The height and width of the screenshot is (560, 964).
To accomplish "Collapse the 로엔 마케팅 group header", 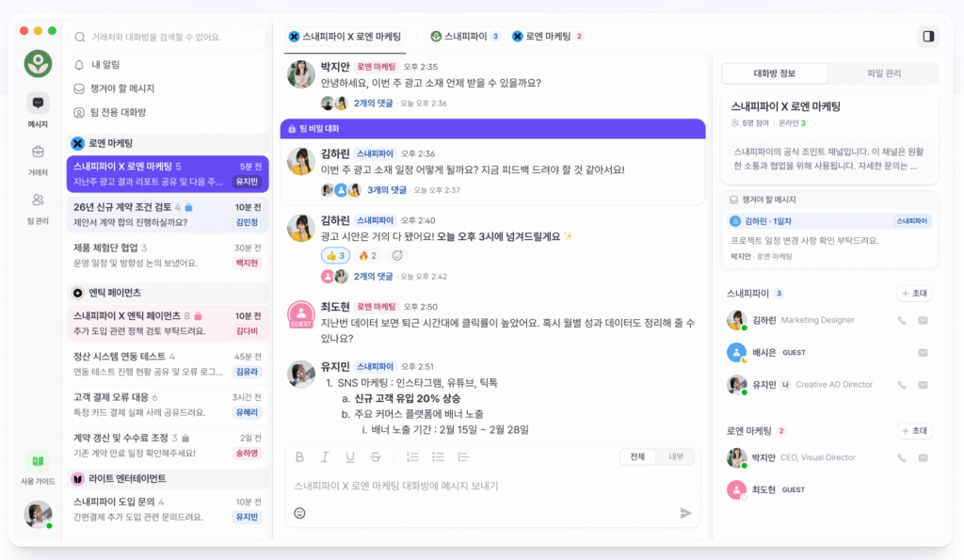I will (x=168, y=143).
